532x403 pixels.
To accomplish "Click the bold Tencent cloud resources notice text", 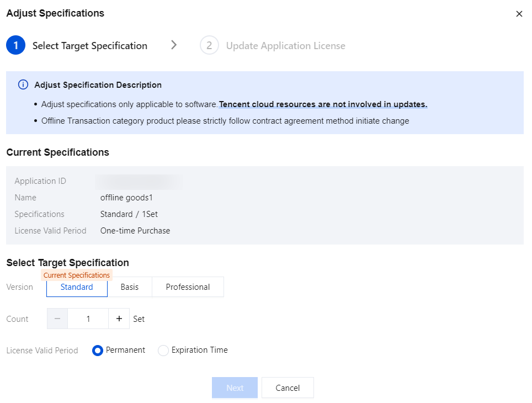I will 323,104.
